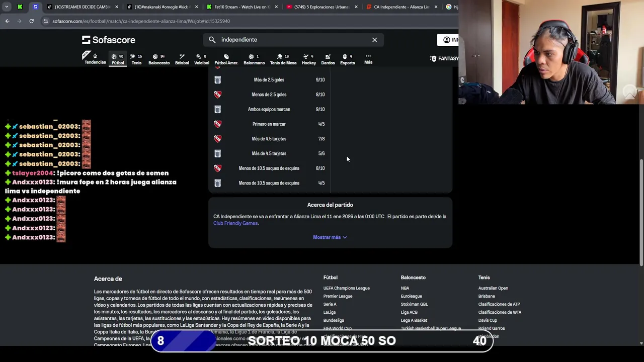This screenshot has width=644, height=362.
Task: Switch to the makanaki omegle TikTok tab
Action: pyautogui.click(x=163, y=7)
